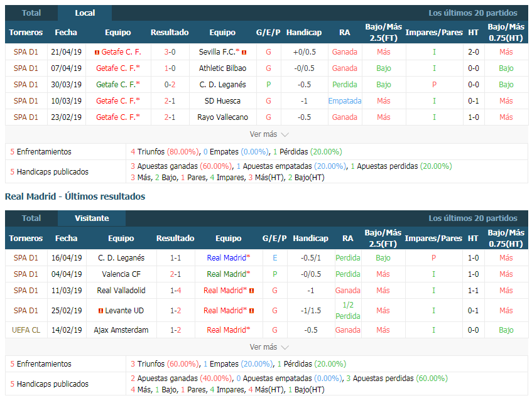The height and width of the screenshot is (398, 532).
Task: Open Athletic Bilbao team link
Action: pyautogui.click(x=222, y=68)
